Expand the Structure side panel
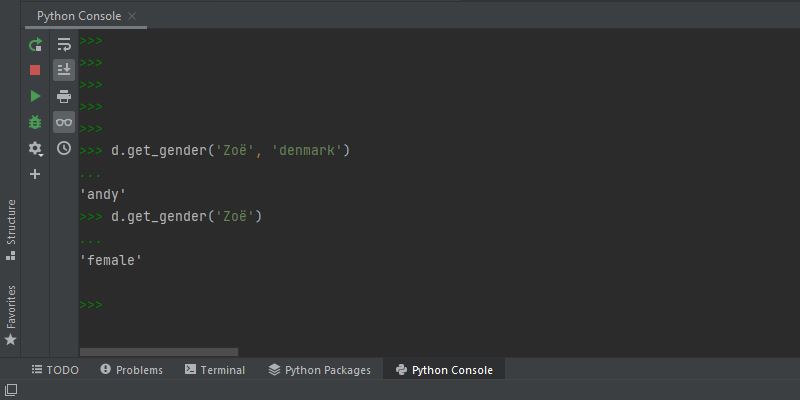The height and width of the screenshot is (400, 800). 11,229
